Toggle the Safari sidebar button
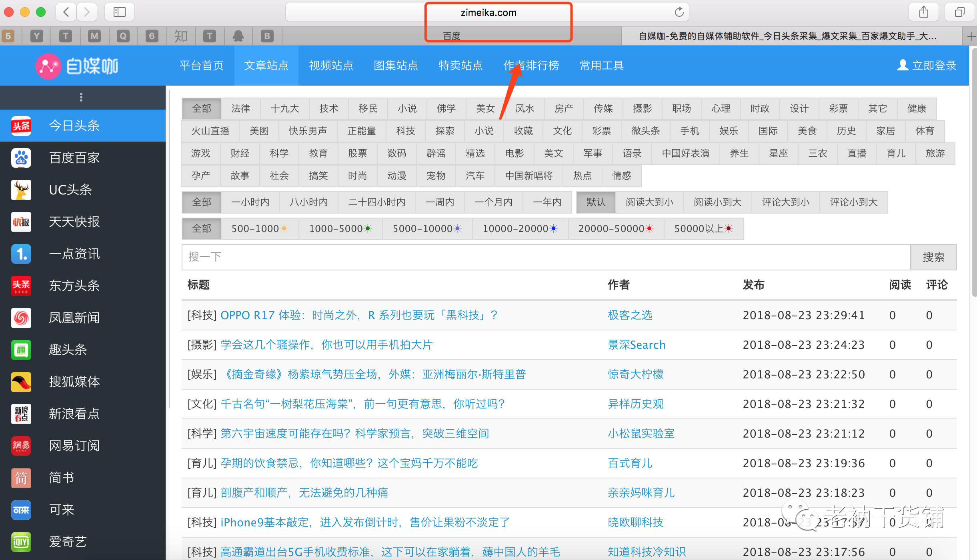This screenshot has width=977, height=560. click(x=120, y=12)
